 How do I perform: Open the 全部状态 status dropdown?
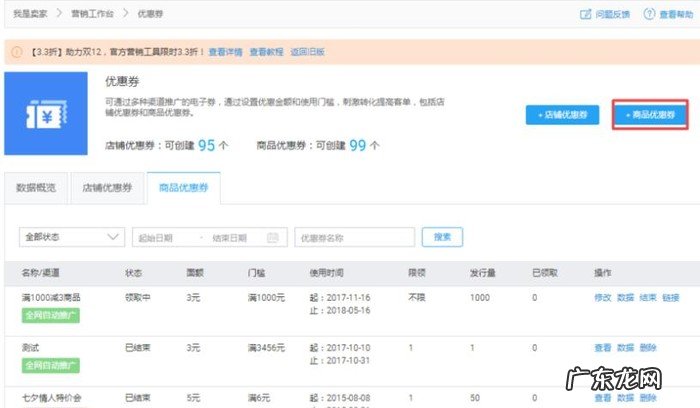click(72, 237)
